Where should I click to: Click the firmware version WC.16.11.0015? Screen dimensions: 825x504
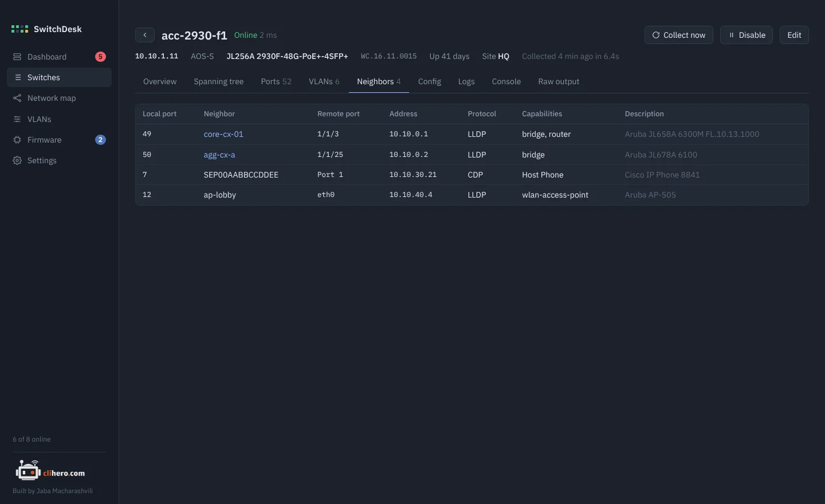388,56
